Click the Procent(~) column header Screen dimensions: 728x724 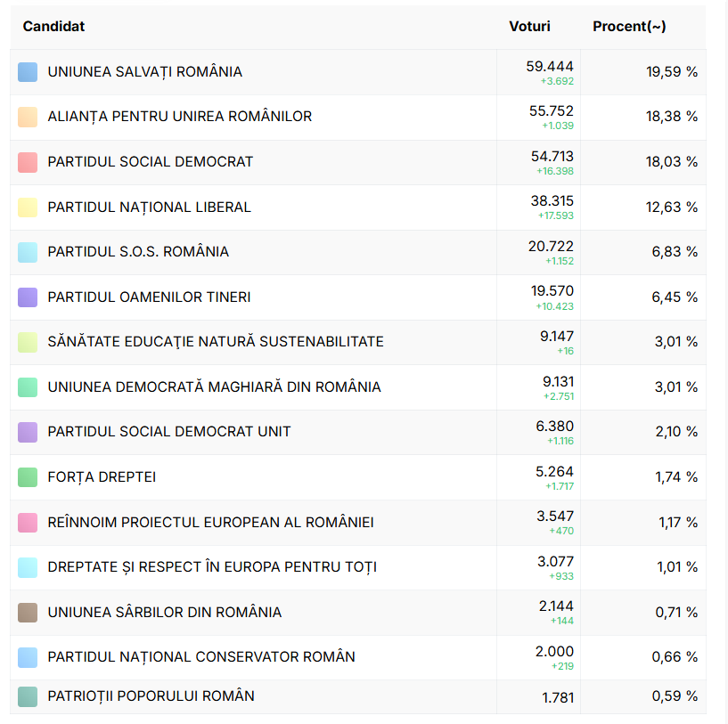point(629,27)
